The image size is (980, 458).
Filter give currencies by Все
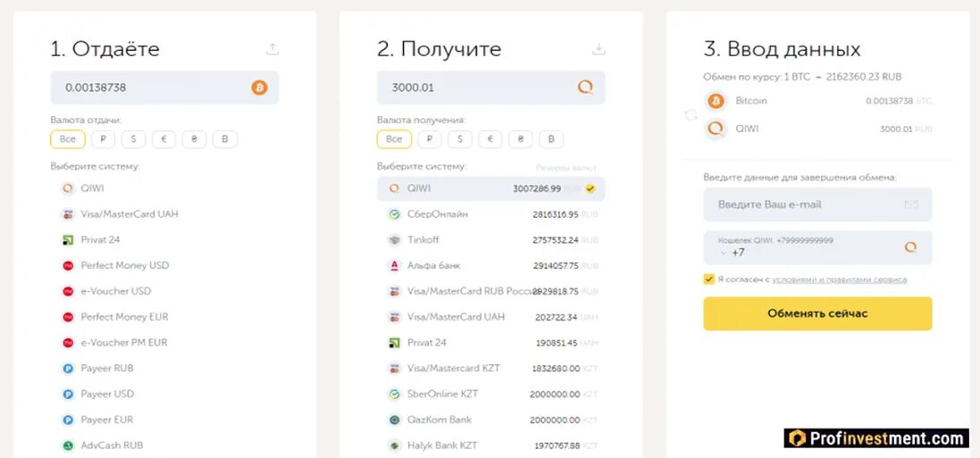coord(68,138)
